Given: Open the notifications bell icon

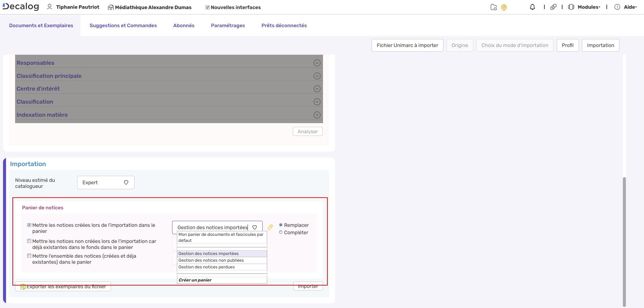Looking at the screenshot, I should tap(532, 7).
